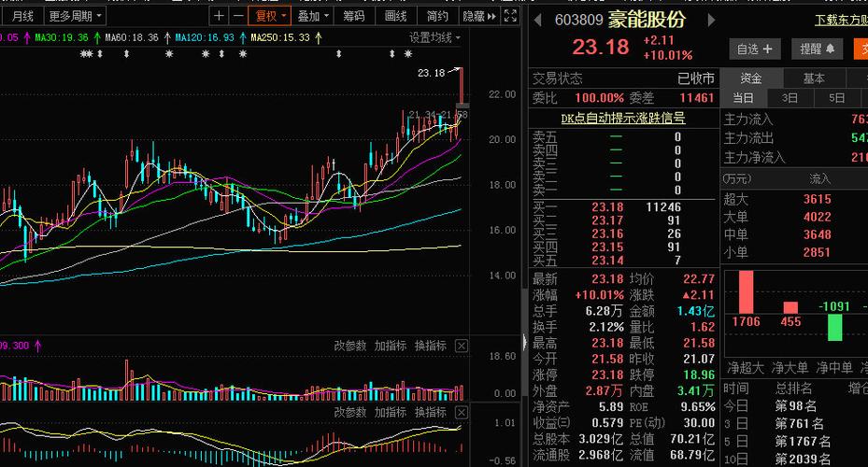The height and width of the screenshot is (467, 868).
Task: Click 改参数 in volume panel
Action: (x=349, y=346)
